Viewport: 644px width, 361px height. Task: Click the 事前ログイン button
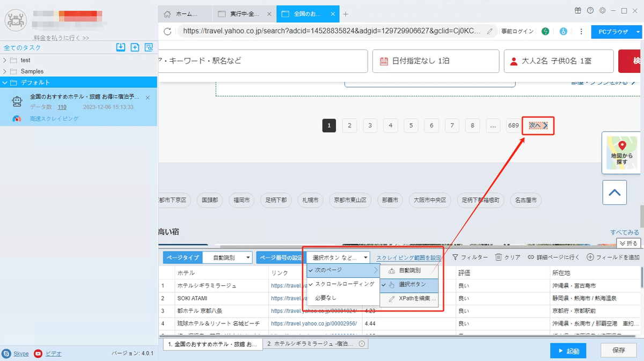(x=517, y=32)
